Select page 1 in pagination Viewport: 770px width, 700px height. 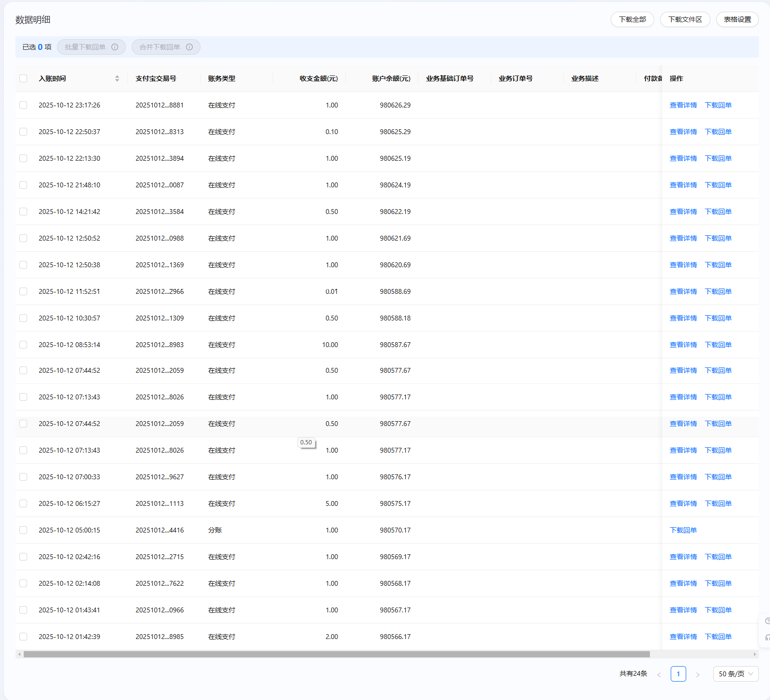(678, 674)
